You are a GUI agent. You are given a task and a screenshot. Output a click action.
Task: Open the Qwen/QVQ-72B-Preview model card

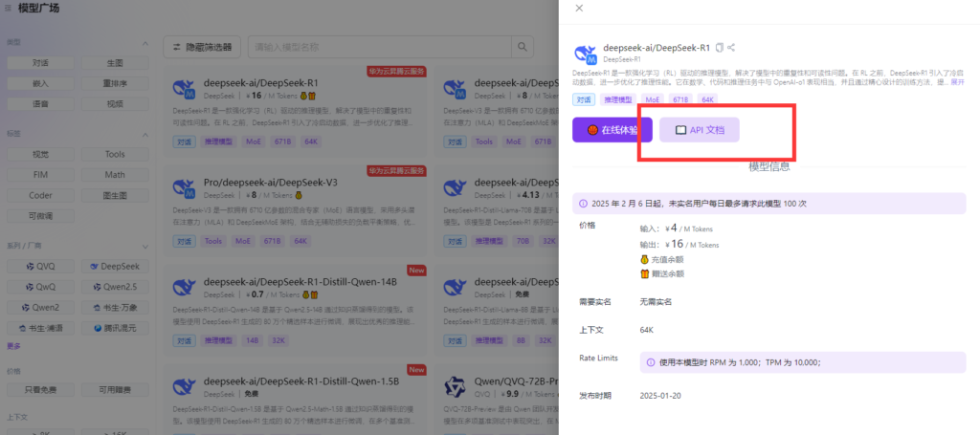coord(495,400)
